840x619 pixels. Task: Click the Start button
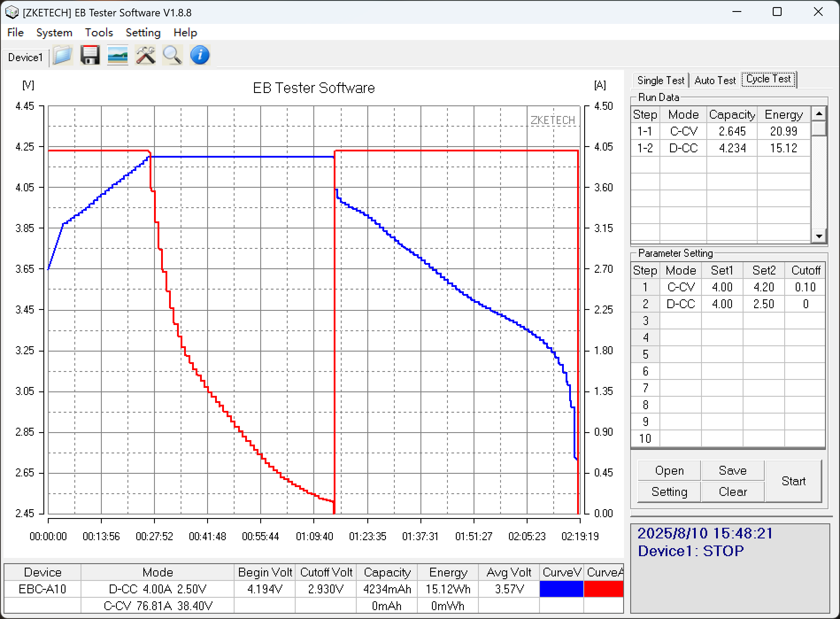click(794, 481)
